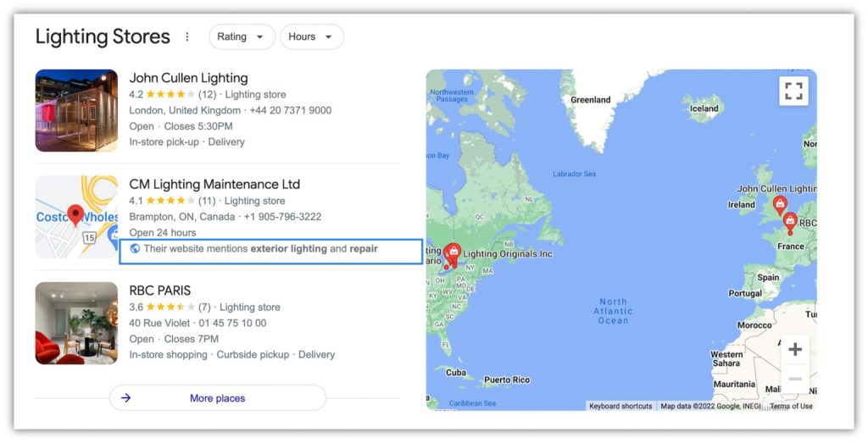The width and height of the screenshot is (868, 443).
Task: Open the map Terms of Use link
Action: [x=791, y=406]
